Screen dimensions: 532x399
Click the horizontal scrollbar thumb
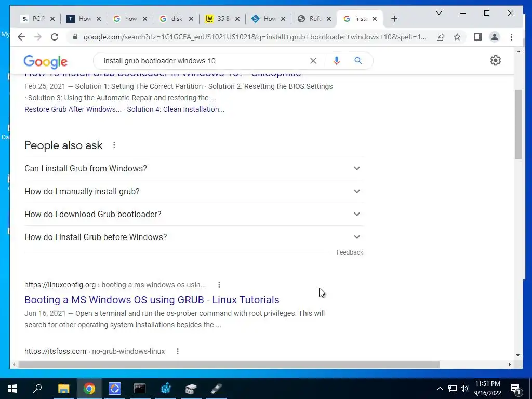click(229, 364)
